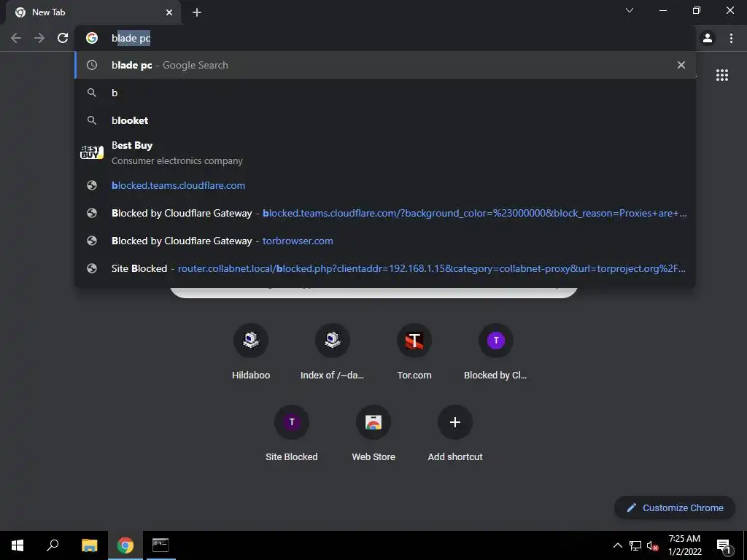Open the Chrome profile avatar icon
The height and width of the screenshot is (560, 747).
click(708, 38)
